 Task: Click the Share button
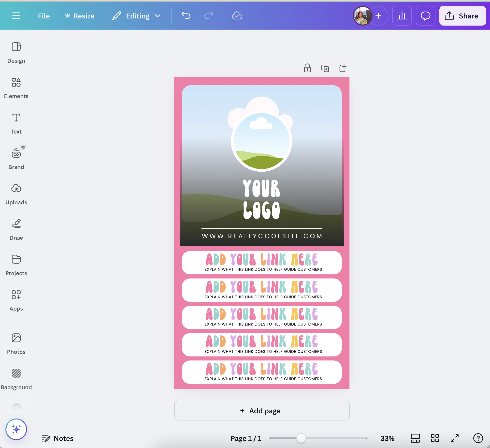[462, 16]
